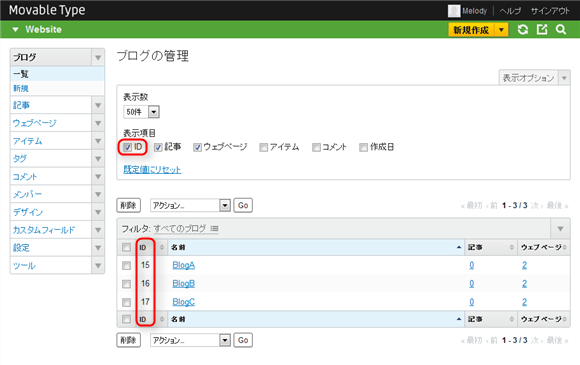Expand the メンバー sidebar menu arrow

[98, 194]
